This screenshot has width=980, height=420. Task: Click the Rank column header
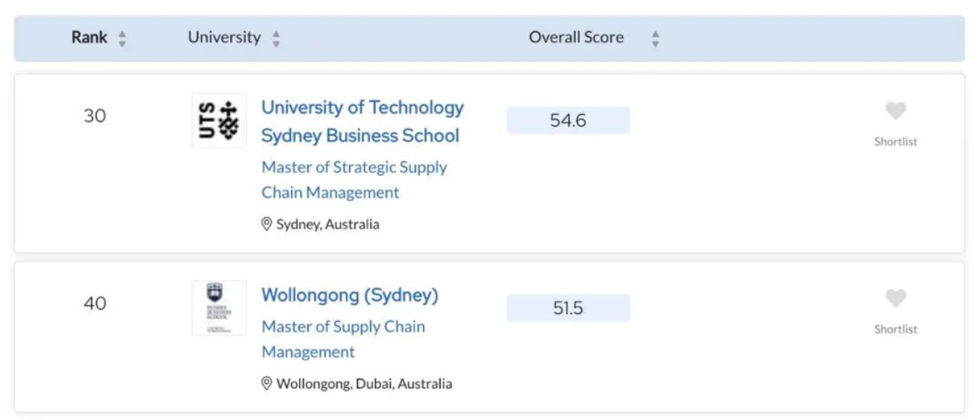pos(90,38)
